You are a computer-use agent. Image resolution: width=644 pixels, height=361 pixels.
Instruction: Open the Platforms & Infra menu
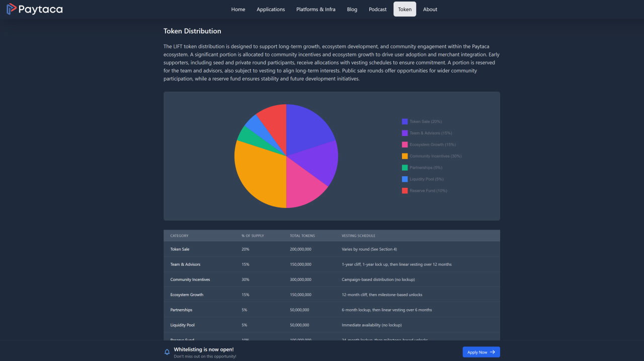316,9
